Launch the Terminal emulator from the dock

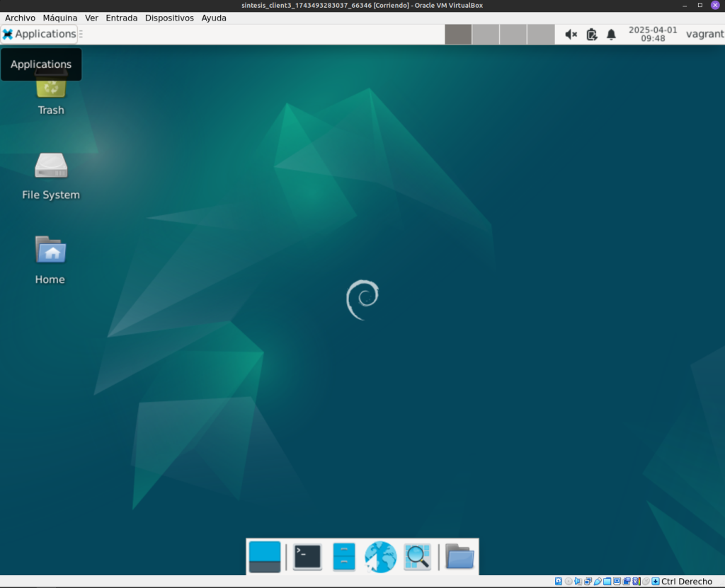point(307,557)
